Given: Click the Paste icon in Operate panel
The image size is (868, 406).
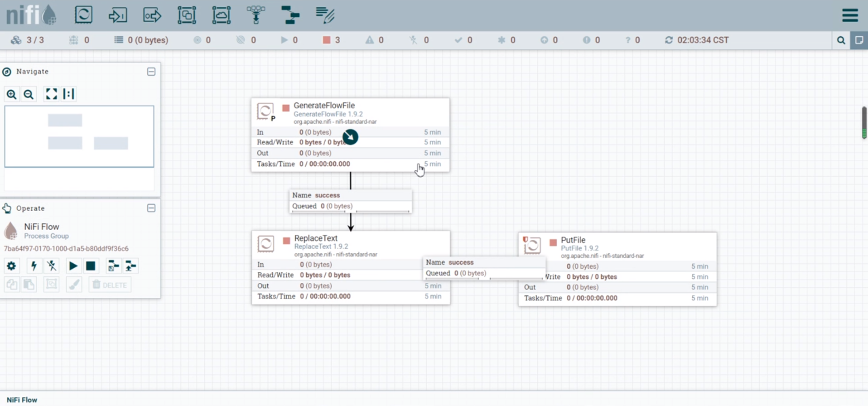Looking at the screenshot, I should (x=29, y=285).
